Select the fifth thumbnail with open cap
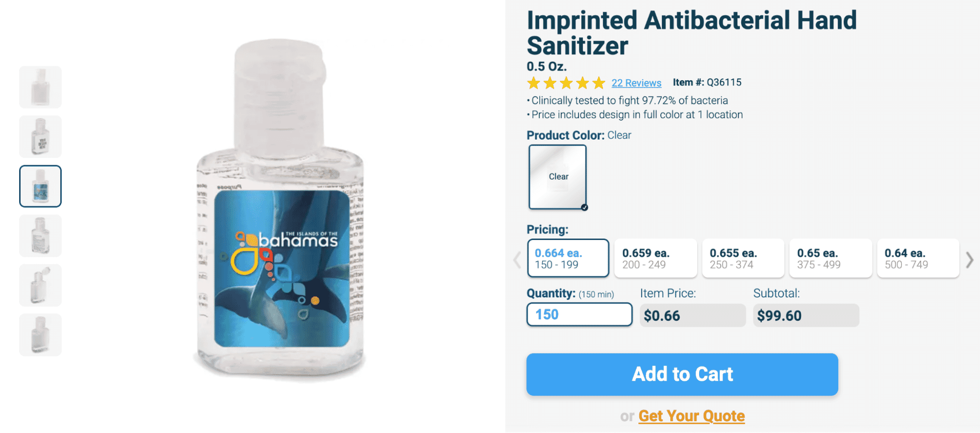 click(40, 285)
